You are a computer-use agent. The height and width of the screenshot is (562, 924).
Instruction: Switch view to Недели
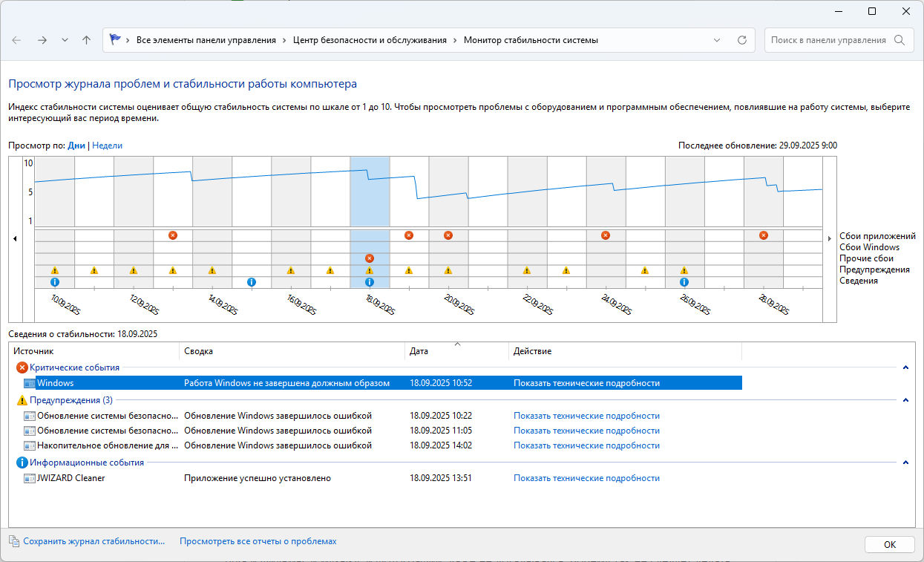tap(107, 146)
